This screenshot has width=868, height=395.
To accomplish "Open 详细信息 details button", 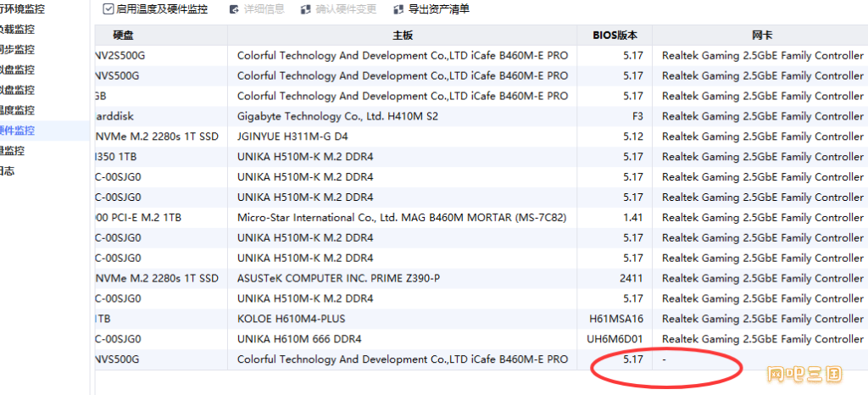I will (257, 9).
